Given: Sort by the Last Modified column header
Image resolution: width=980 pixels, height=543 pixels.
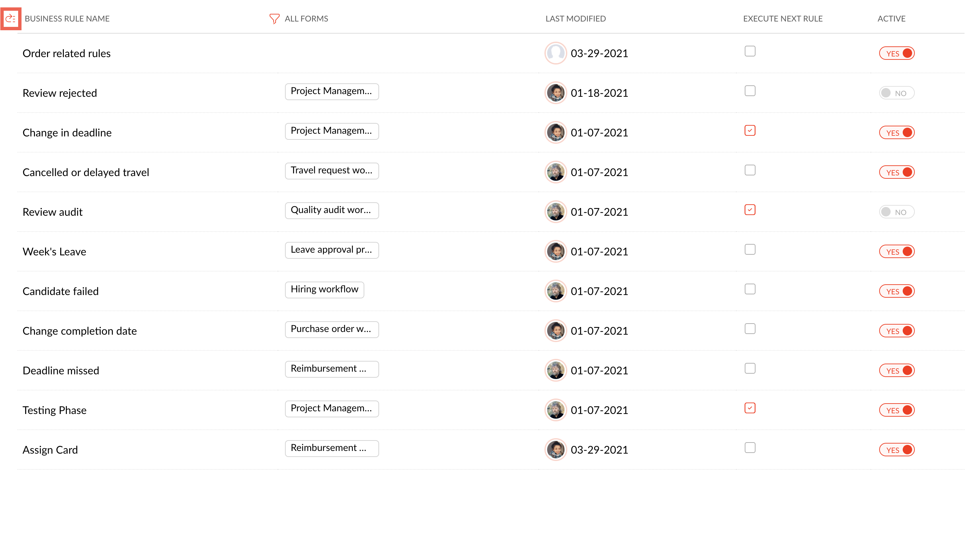Looking at the screenshot, I should coord(575,18).
